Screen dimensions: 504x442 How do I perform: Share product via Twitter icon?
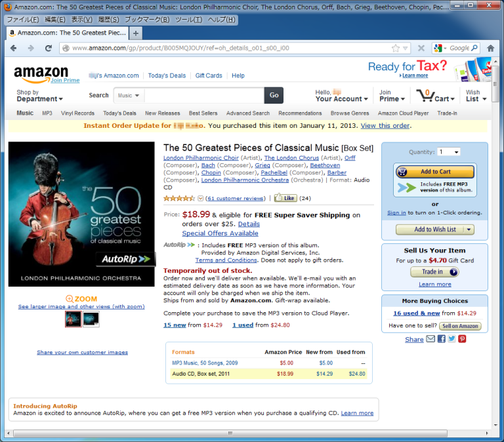[x=451, y=339]
